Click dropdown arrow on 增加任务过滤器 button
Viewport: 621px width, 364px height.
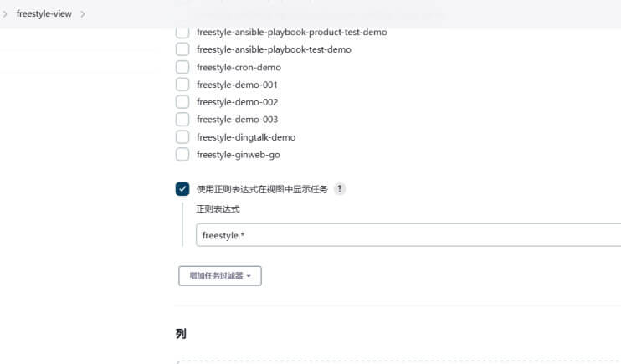249,276
